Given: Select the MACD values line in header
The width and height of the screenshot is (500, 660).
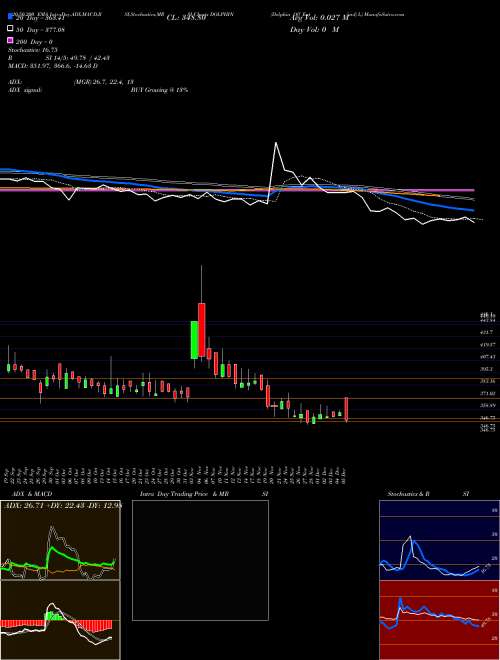Looking at the screenshot, I should click(53, 66).
